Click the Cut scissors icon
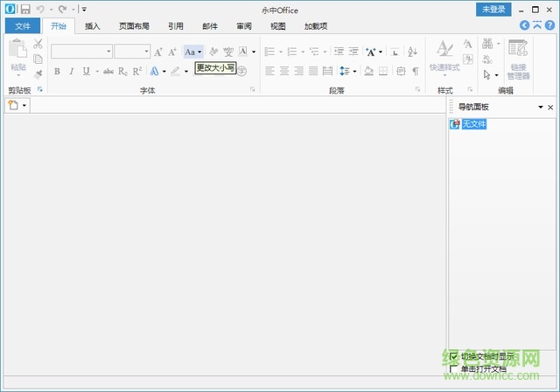 pos(38,44)
